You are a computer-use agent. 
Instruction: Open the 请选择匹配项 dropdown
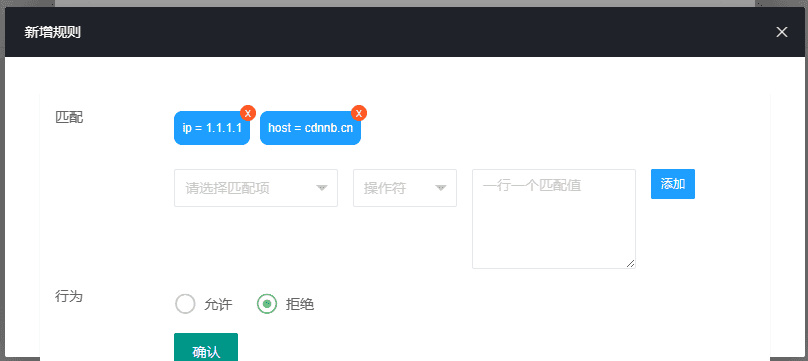coord(256,188)
